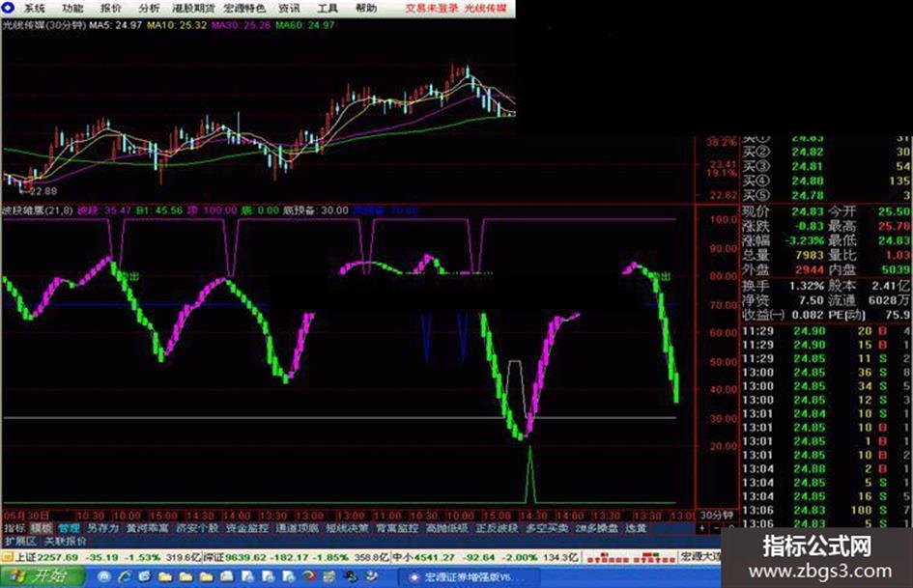
Task: Click the 涨幅 value -3.23%
Action: pyautogui.click(x=804, y=240)
